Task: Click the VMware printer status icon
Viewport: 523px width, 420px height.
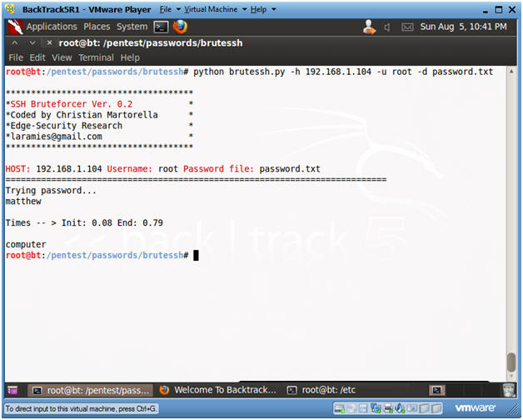Action: pos(388,408)
